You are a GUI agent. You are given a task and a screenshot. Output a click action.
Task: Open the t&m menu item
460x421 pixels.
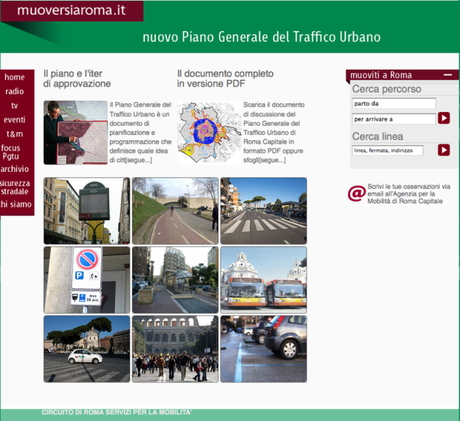click(15, 134)
